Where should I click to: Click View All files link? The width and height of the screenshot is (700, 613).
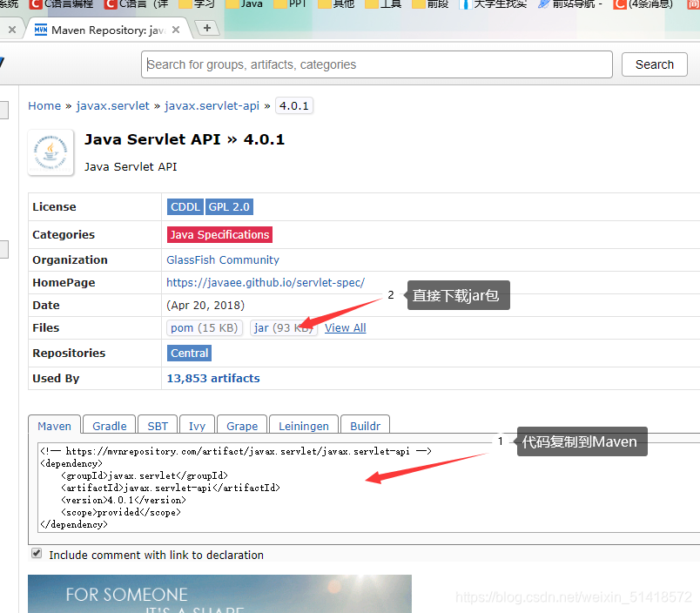coord(345,327)
